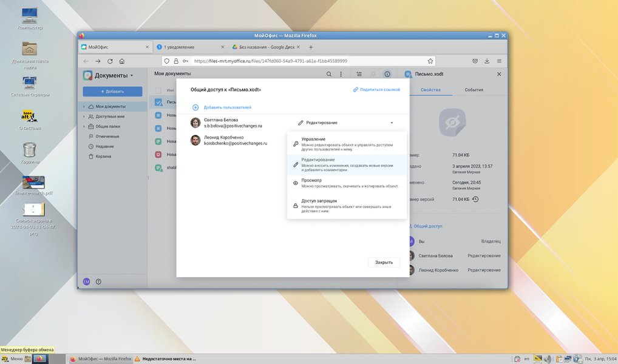Choose the Доступ запрещен option
This screenshot has width=618, height=364.
click(347, 206)
